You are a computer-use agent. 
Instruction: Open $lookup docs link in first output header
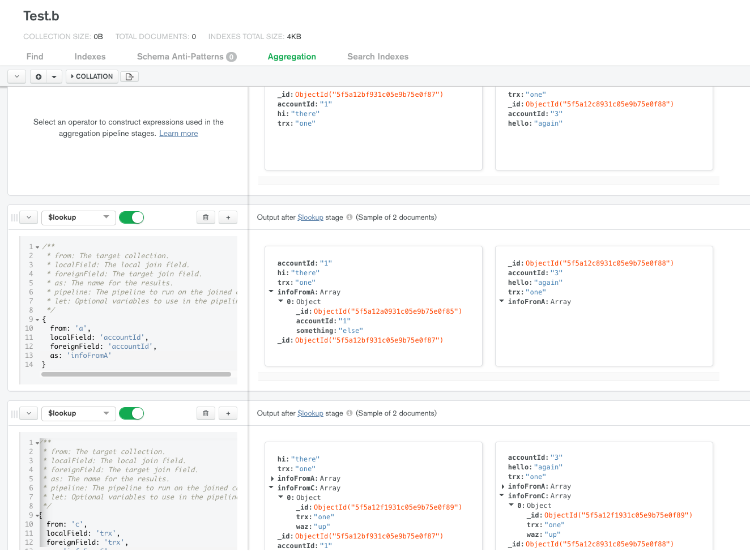tap(310, 217)
